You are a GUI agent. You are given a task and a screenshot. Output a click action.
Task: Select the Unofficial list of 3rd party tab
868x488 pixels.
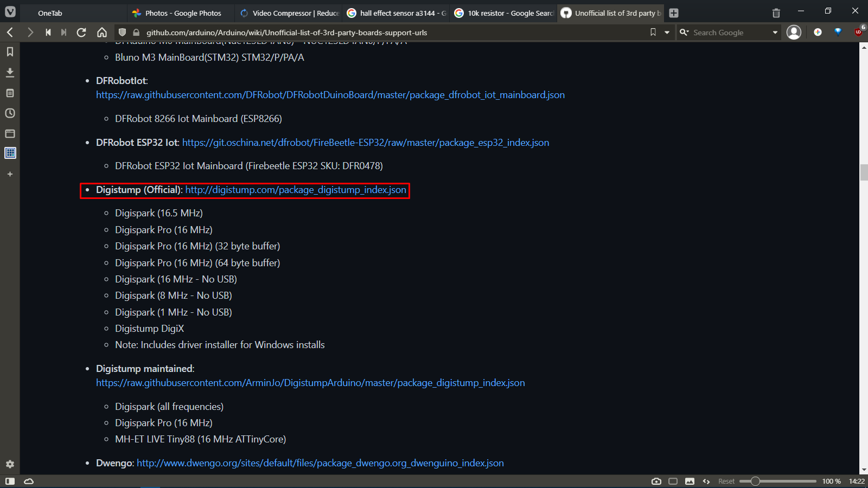(x=611, y=13)
